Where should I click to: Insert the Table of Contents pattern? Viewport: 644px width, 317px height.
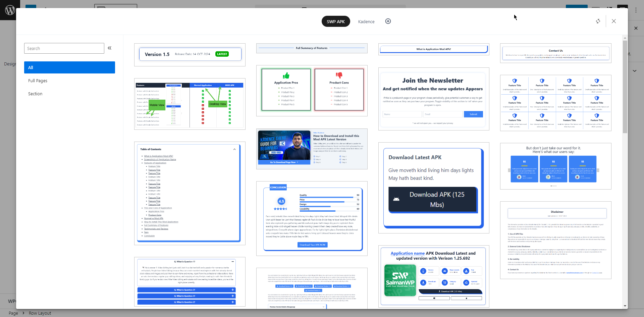click(190, 193)
